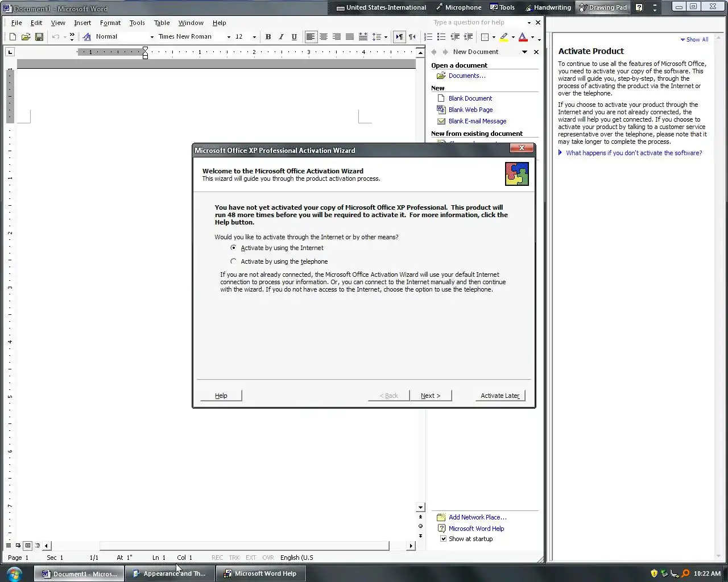Click the Save floppy disk icon
The width and height of the screenshot is (728, 582).
pos(39,37)
